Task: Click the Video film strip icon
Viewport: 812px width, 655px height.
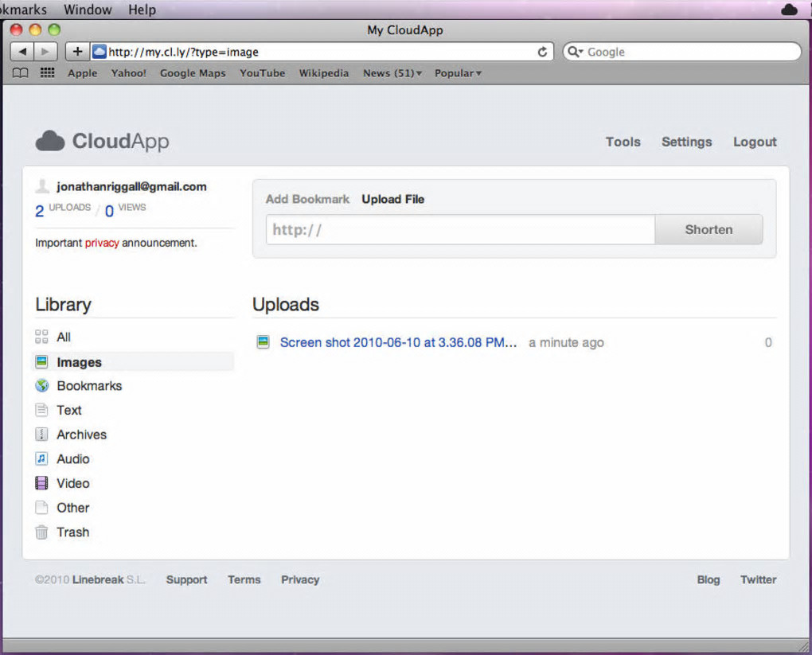Action: pyautogui.click(x=41, y=483)
